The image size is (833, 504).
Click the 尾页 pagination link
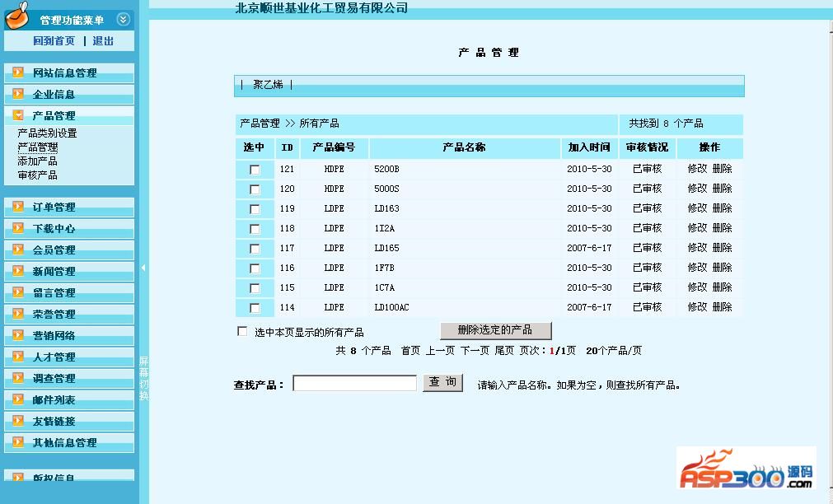pyautogui.click(x=504, y=351)
